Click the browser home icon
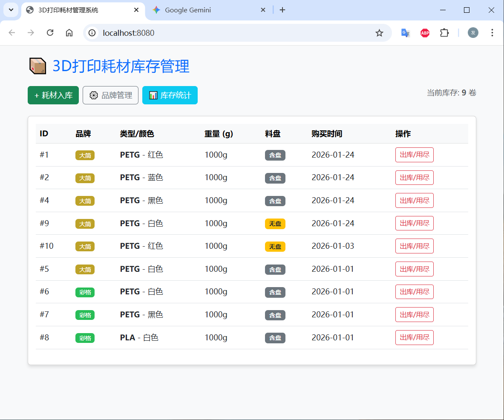 [69, 33]
